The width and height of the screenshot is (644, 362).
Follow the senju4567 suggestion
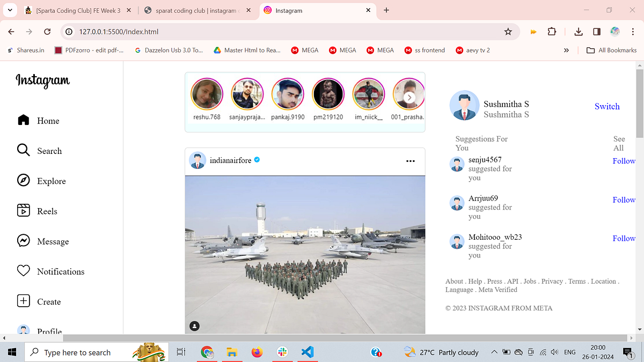[x=624, y=160]
